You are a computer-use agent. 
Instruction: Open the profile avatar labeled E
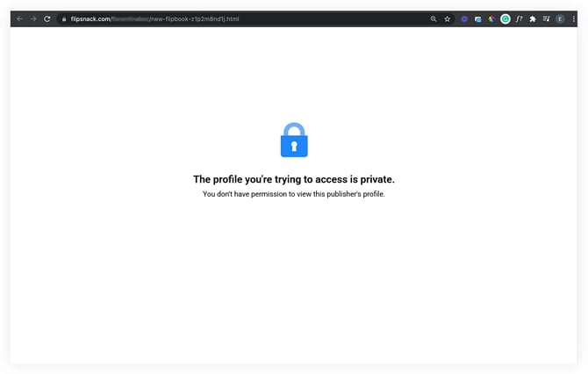pos(560,18)
